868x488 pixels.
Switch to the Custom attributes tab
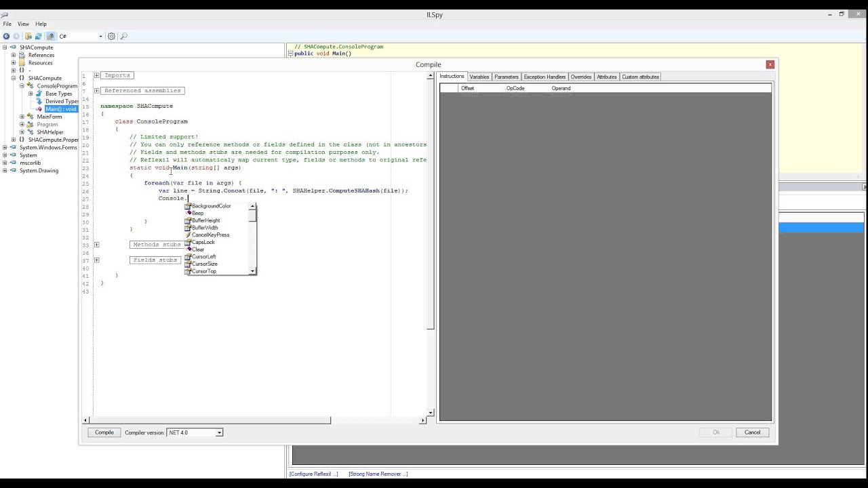point(641,77)
